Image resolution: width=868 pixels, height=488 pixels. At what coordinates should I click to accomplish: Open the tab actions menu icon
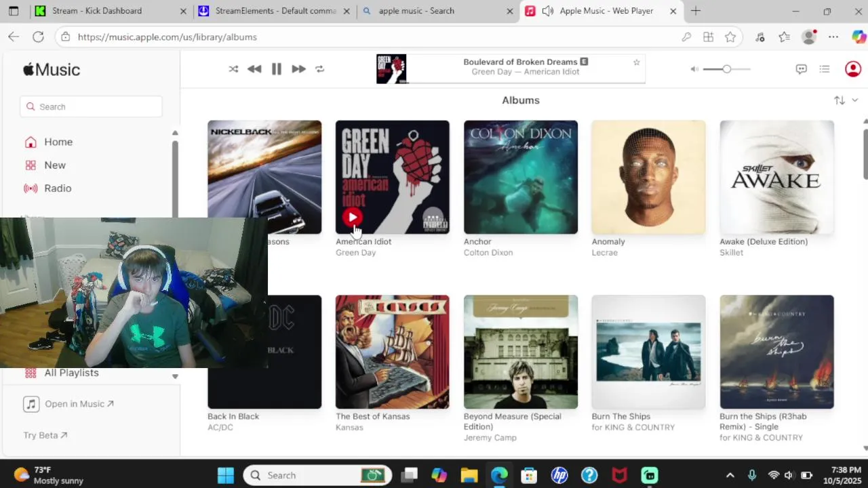pyautogui.click(x=14, y=11)
